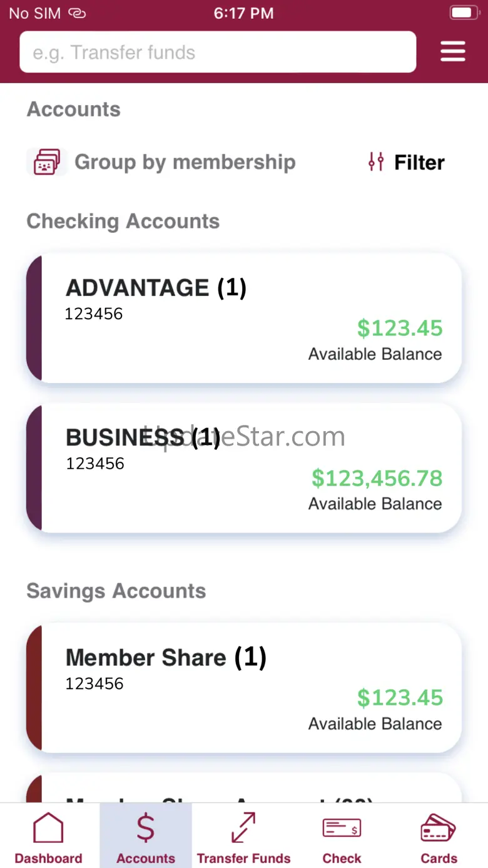Tap the Transfer Funds arrows icon
The image size is (488, 868).
[x=243, y=828]
